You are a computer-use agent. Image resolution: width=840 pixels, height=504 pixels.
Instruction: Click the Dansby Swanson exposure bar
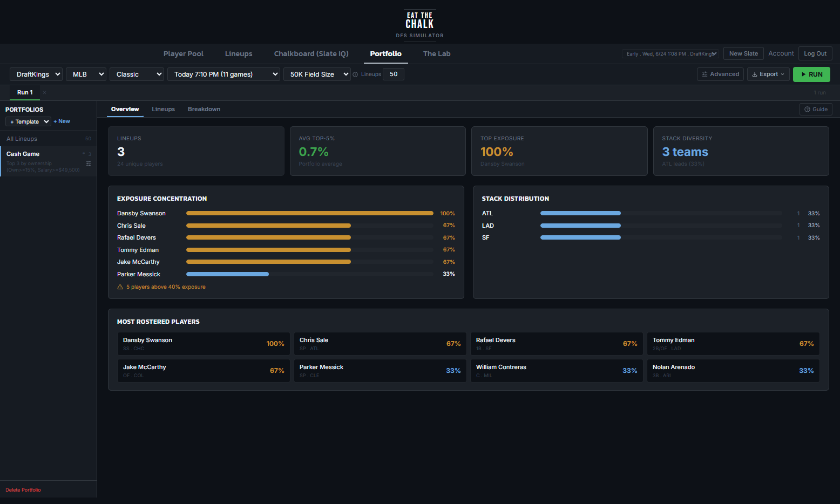pyautogui.click(x=310, y=213)
